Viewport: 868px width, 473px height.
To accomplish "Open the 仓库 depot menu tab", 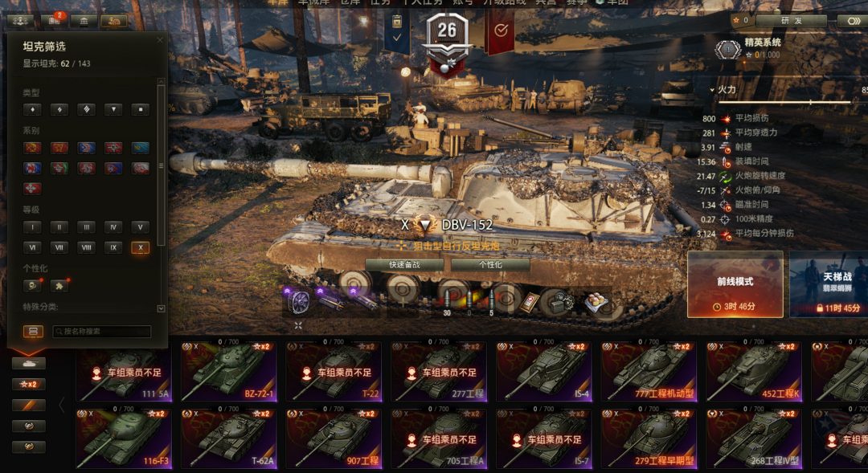I will tap(350, 2).
